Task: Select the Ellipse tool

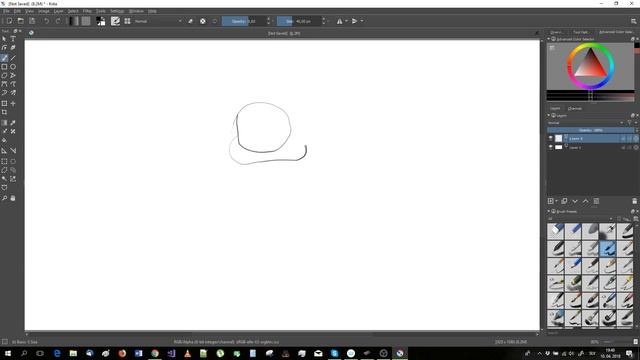Action: [13, 67]
